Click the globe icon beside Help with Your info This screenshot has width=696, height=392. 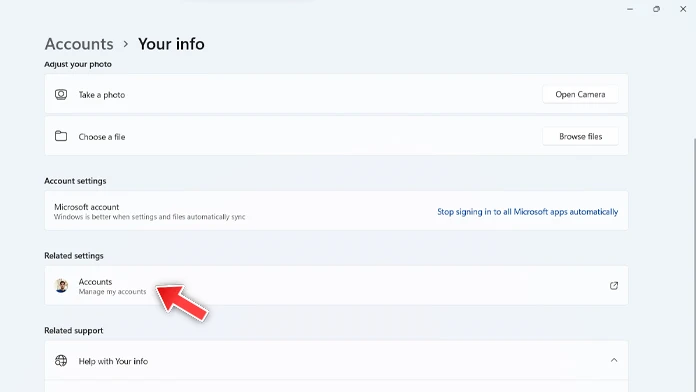click(x=61, y=360)
